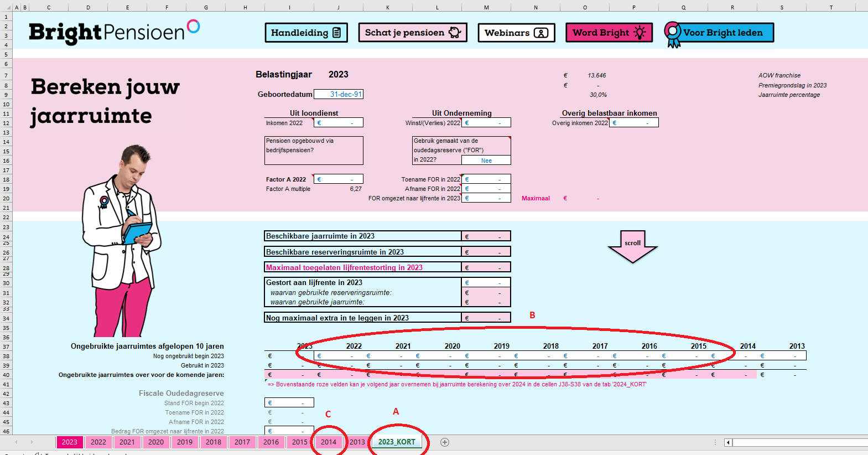Select the Geboortedatum field 31-dec-91
Viewport: 868px width, 455px height.
tap(339, 94)
